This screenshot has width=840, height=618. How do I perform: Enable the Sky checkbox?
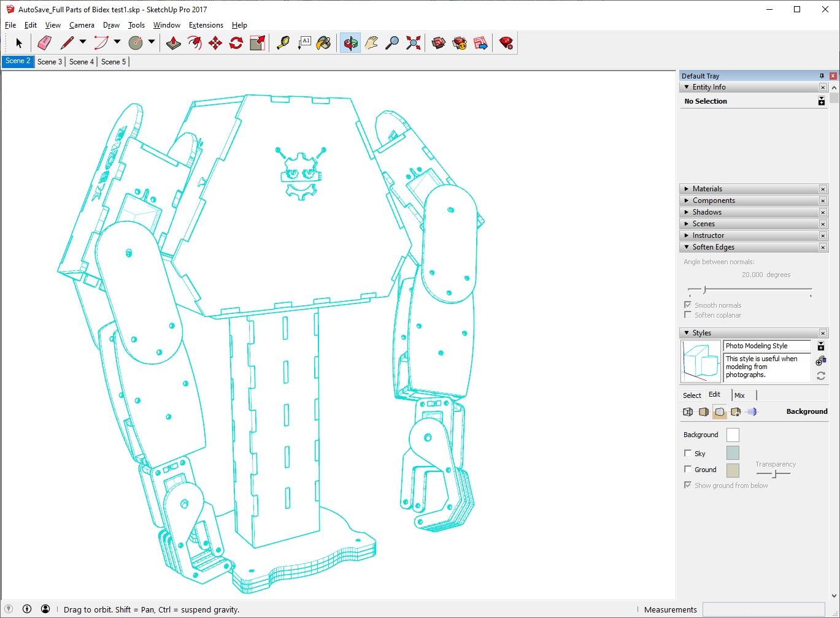[x=688, y=453]
